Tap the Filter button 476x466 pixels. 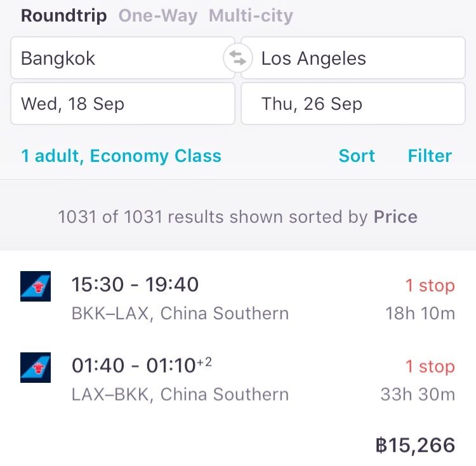pos(430,156)
